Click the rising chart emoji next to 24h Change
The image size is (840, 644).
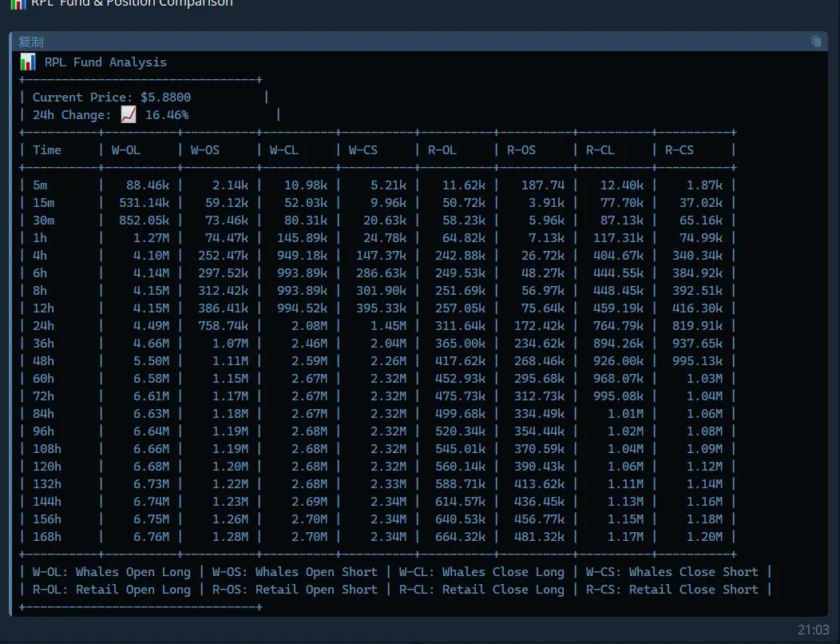(x=129, y=114)
